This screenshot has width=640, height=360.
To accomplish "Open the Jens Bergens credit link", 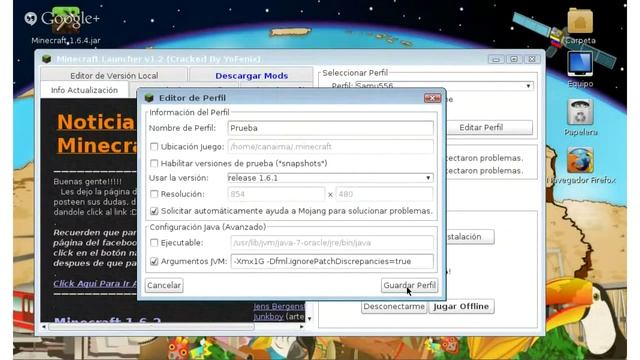I will 279,306.
